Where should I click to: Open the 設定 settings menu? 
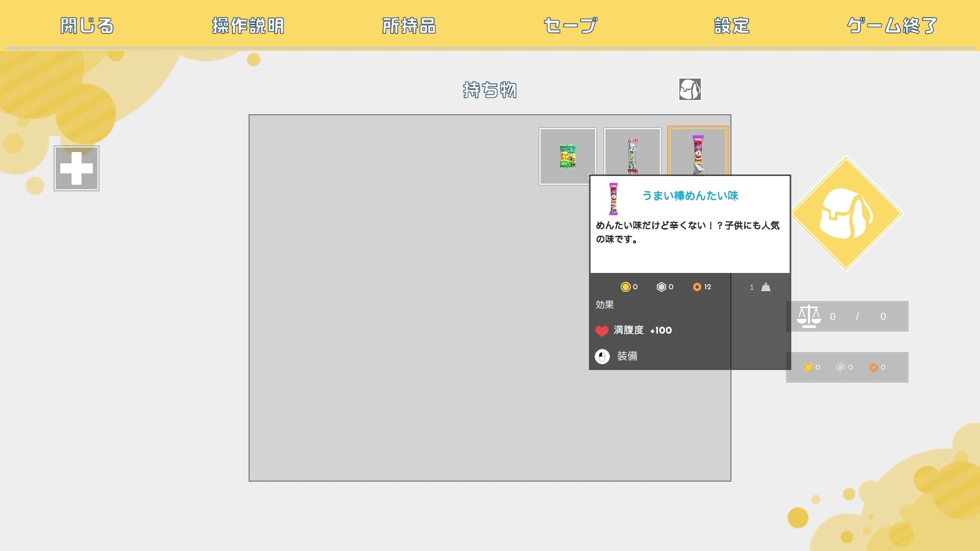point(731,26)
